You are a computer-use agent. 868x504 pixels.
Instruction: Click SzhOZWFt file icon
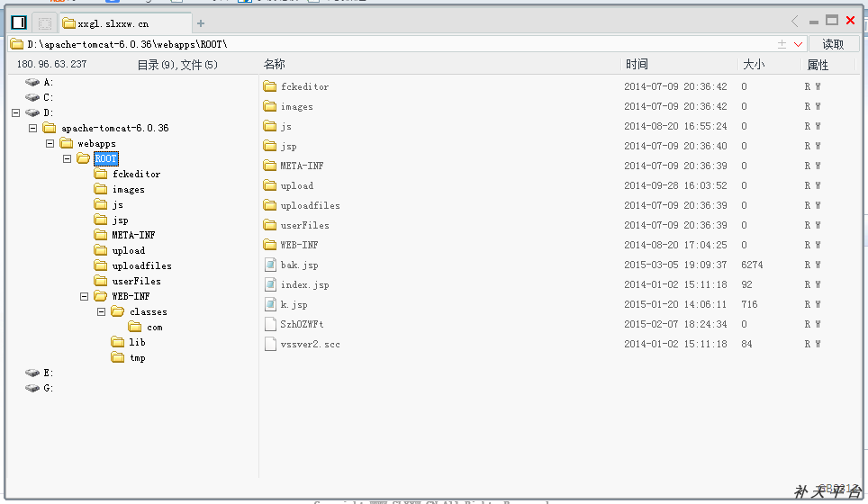pos(270,324)
